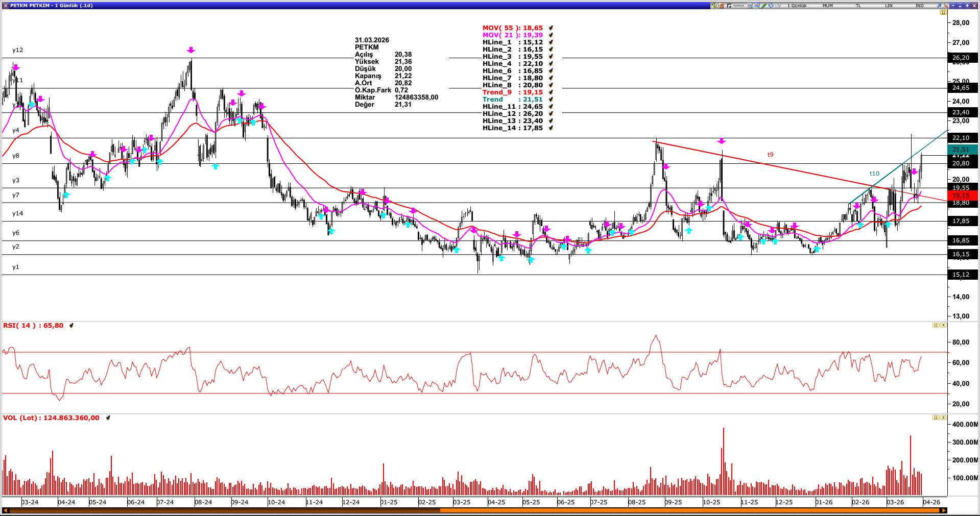Click the 08-25 date on time axis
980x516 pixels.
coord(637,502)
